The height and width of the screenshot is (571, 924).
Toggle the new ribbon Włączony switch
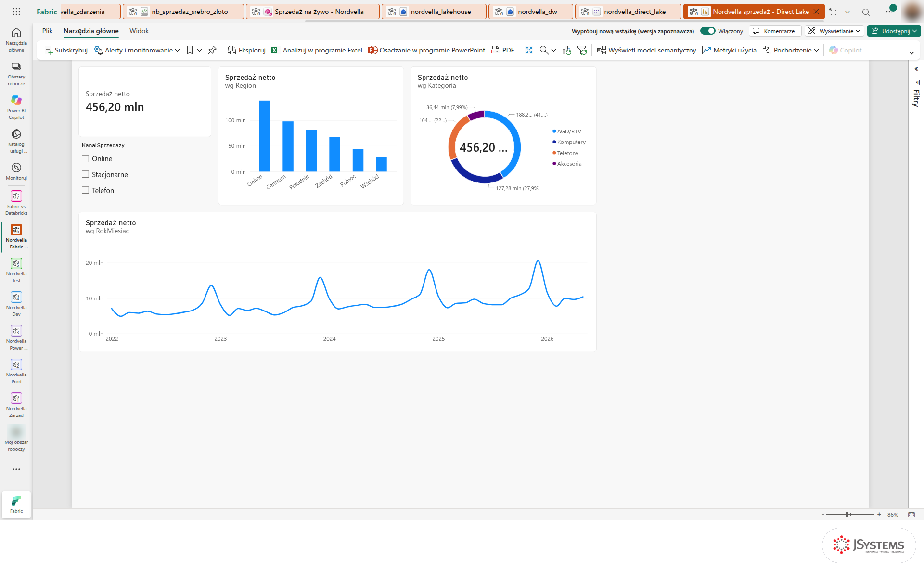(708, 31)
